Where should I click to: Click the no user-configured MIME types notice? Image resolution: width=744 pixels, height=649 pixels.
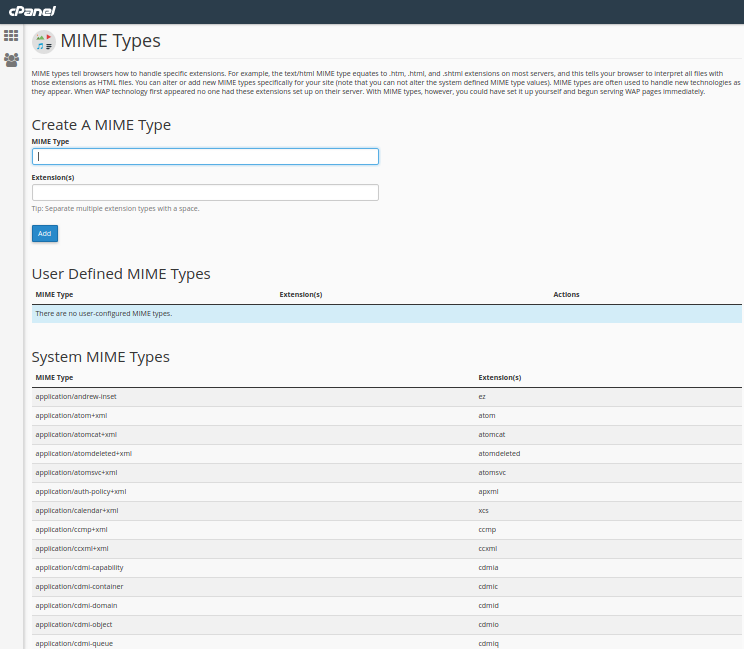pyautogui.click(x=104, y=314)
